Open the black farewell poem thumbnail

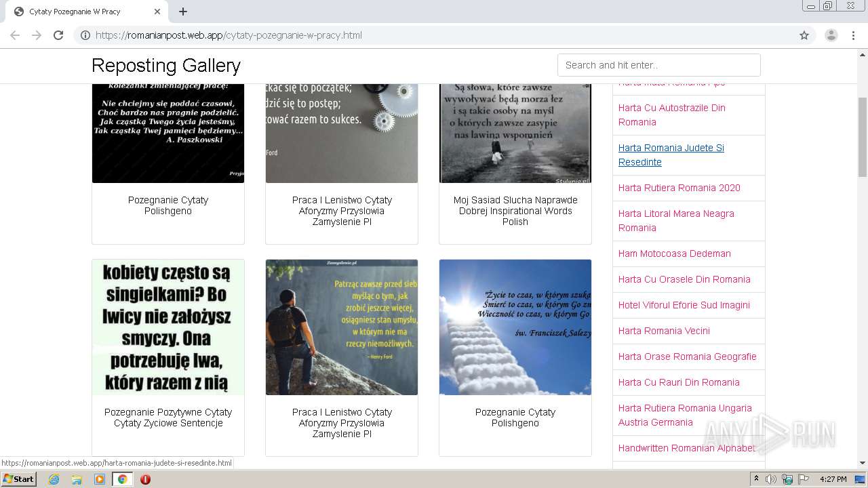point(168,133)
